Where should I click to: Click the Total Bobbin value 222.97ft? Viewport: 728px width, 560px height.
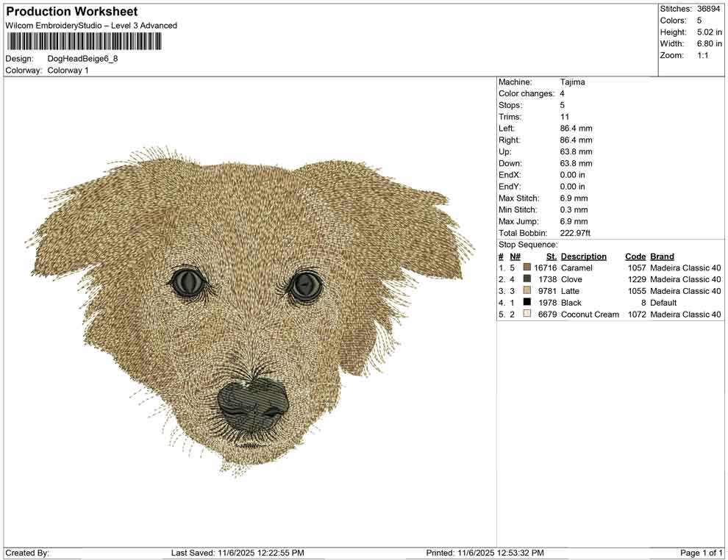coord(575,233)
